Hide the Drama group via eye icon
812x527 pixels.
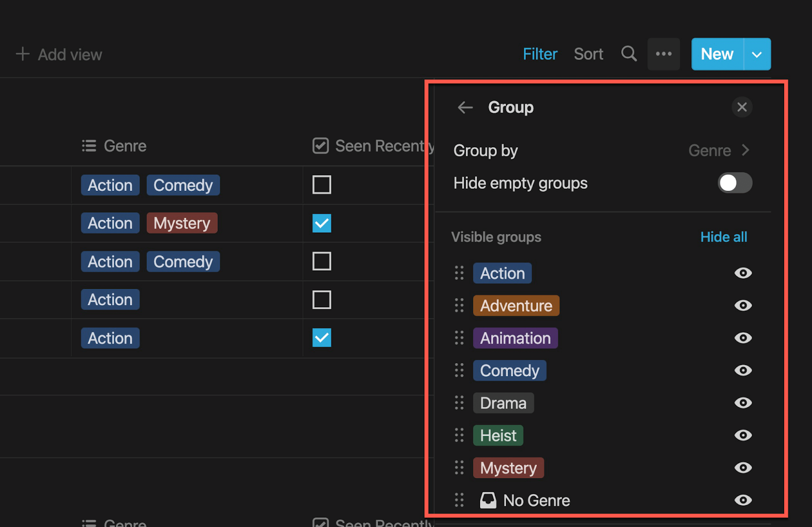[743, 403]
